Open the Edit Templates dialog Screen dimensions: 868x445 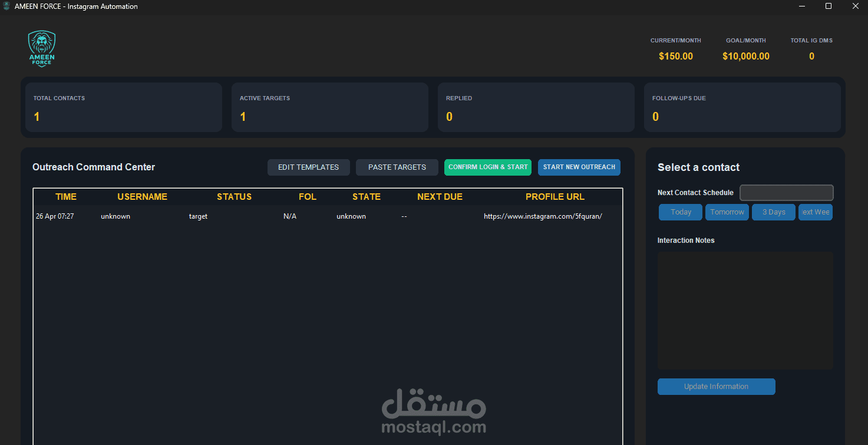point(309,167)
